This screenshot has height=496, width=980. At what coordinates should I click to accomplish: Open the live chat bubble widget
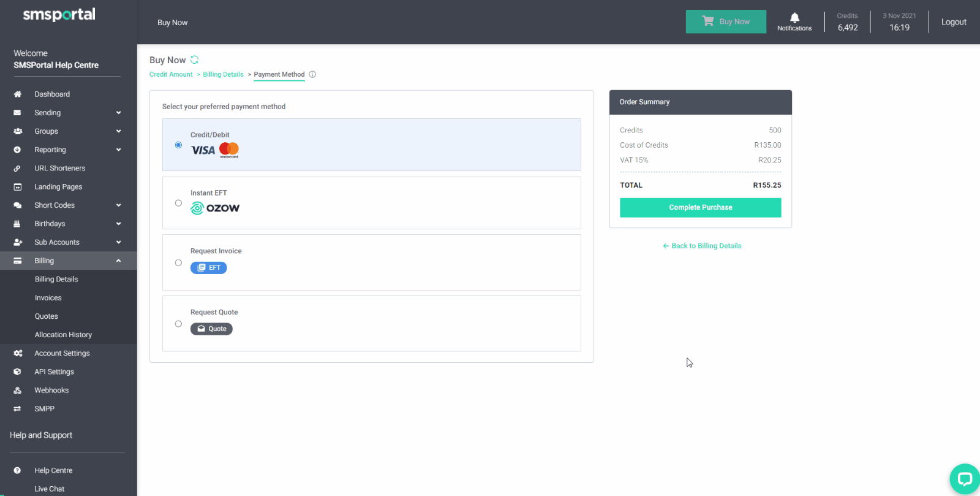(965, 479)
